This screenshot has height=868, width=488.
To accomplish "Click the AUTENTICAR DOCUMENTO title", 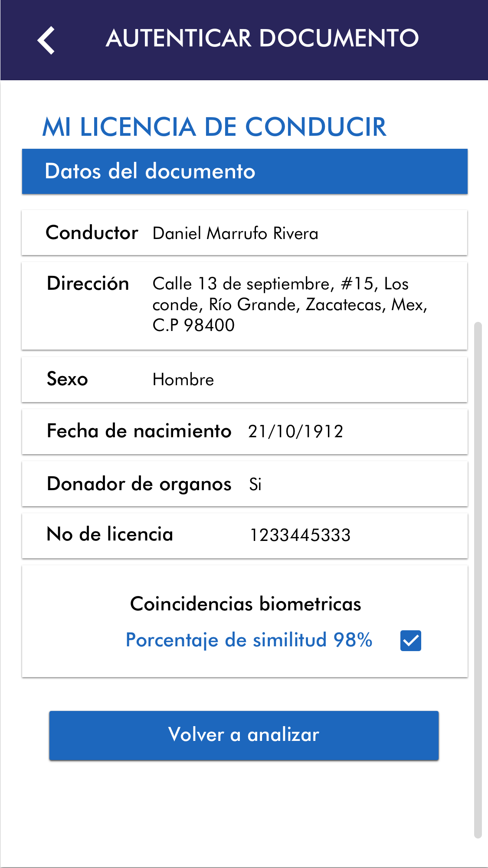I will [x=262, y=38].
